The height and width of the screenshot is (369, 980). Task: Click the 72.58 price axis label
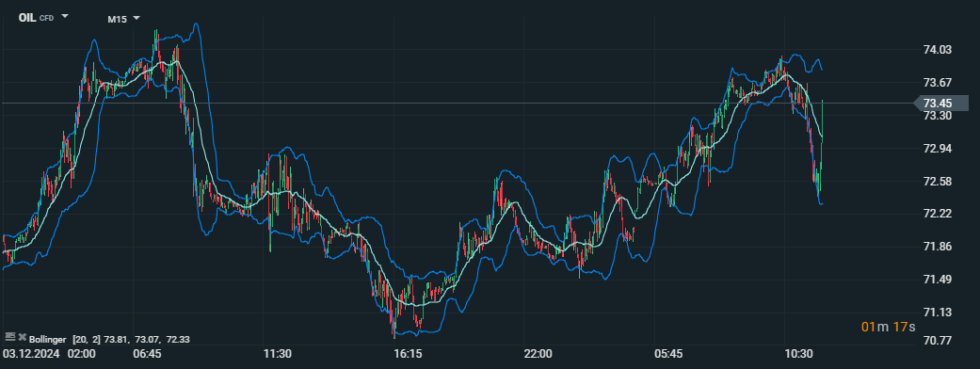[937, 182]
